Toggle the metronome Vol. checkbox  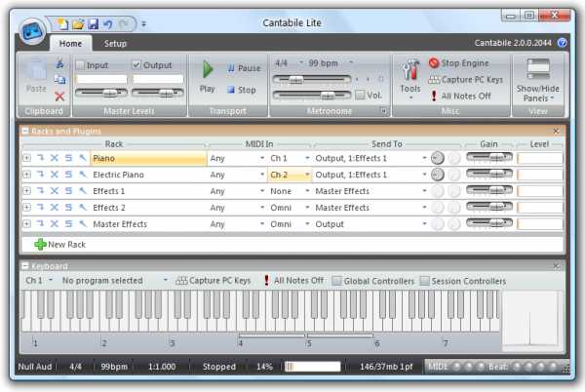[360, 95]
